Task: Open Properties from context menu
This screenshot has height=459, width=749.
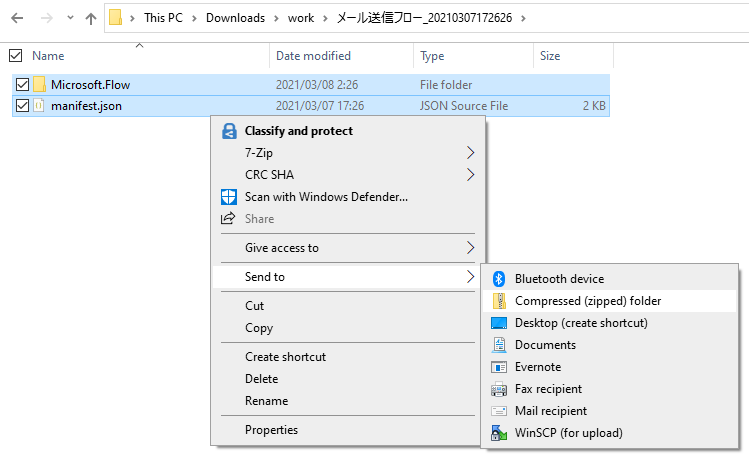Action: 271,430
